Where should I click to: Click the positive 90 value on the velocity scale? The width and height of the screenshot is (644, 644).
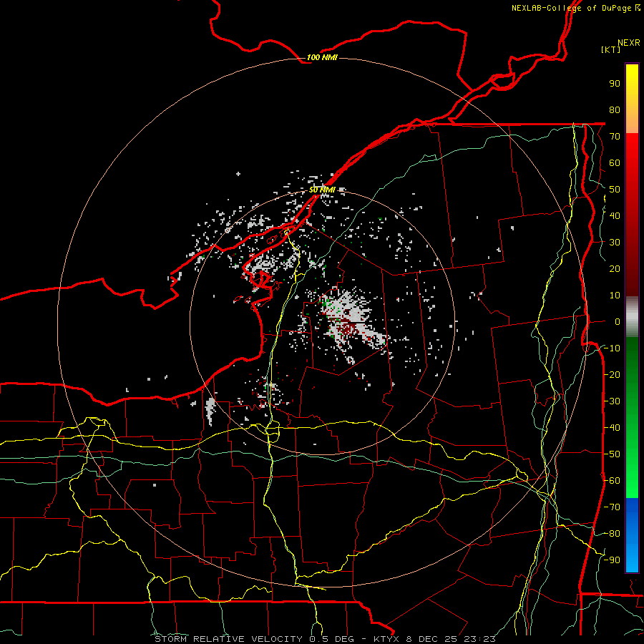point(615,84)
